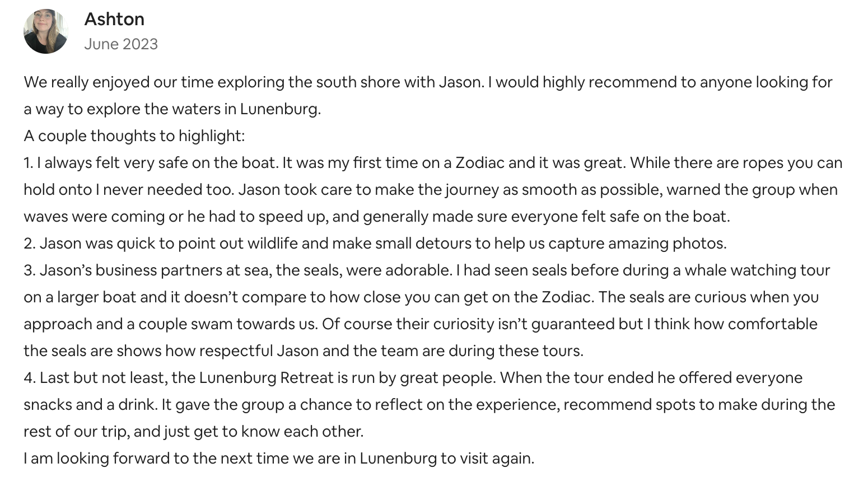
Task: Click the line beginning "hold onto I never needed"
Action: 431,190
